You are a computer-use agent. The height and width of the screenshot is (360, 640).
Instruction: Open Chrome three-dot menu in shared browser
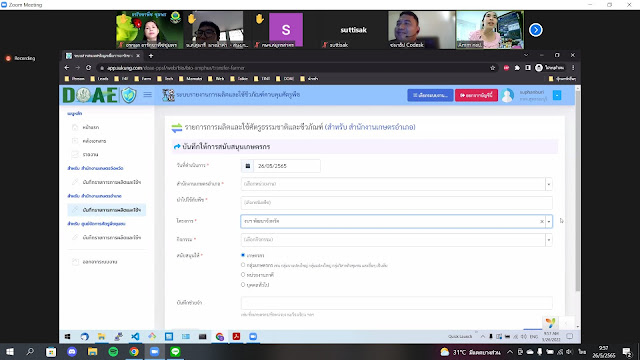pos(573,68)
